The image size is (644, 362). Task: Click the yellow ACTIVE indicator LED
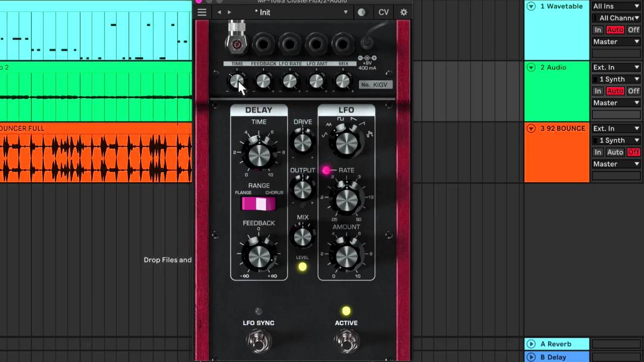point(346,311)
